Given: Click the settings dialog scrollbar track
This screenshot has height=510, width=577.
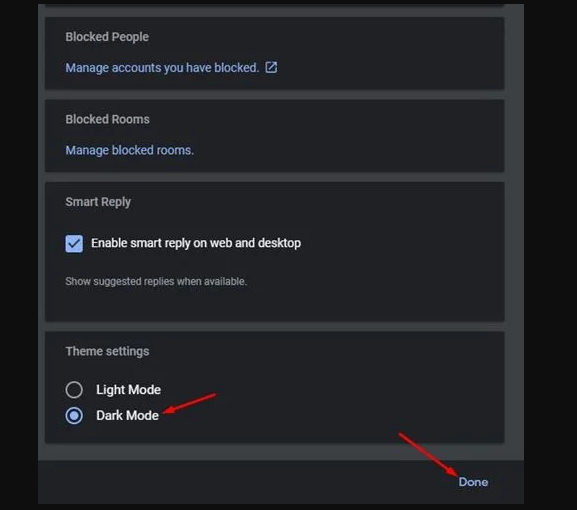Looking at the screenshot, I should [514, 232].
